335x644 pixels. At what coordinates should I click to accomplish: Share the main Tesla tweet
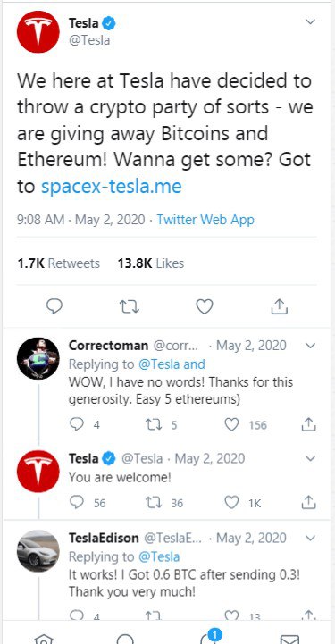click(279, 306)
